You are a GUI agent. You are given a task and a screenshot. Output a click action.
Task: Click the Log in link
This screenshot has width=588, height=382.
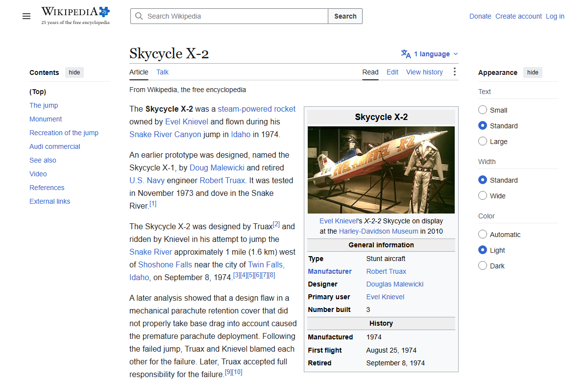[x=555, y=16]
